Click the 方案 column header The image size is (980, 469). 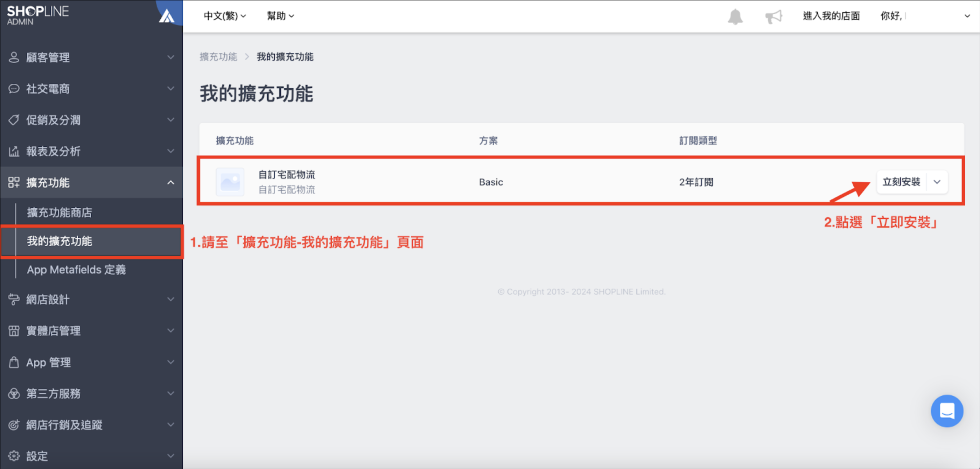(x=488, y=141)
